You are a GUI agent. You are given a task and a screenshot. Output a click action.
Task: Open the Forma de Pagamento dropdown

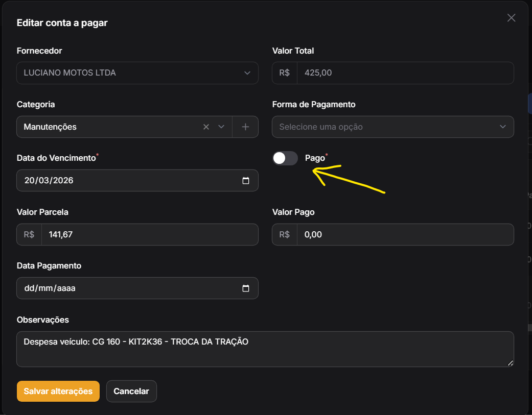tap(393, 127)
